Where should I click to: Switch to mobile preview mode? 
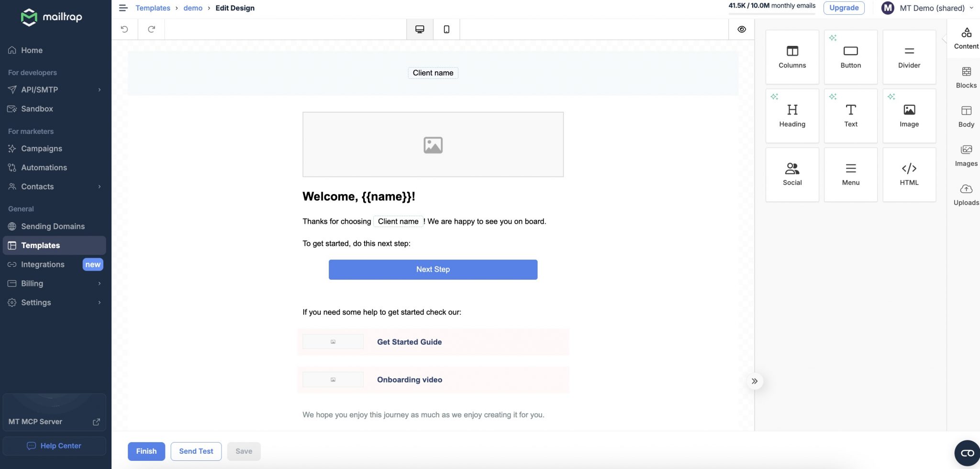click(x=446, y=29)
